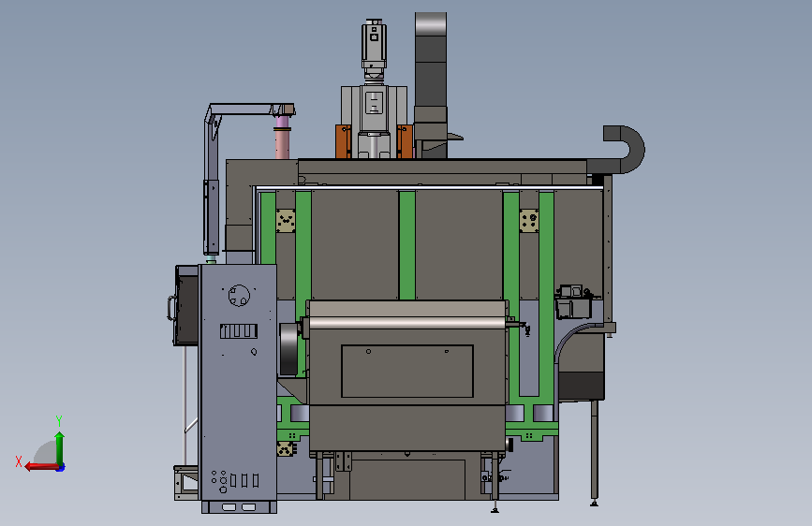Image resolution: width=812 pixels, height=526 pixels.
Task: Select the thin support leg at bottom right
Action: 595,453
